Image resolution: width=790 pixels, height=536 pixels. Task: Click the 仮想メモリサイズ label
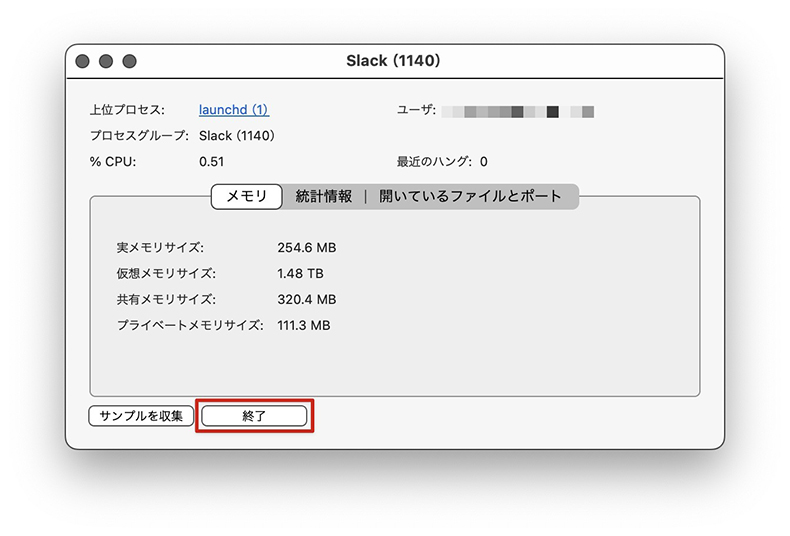166,274
